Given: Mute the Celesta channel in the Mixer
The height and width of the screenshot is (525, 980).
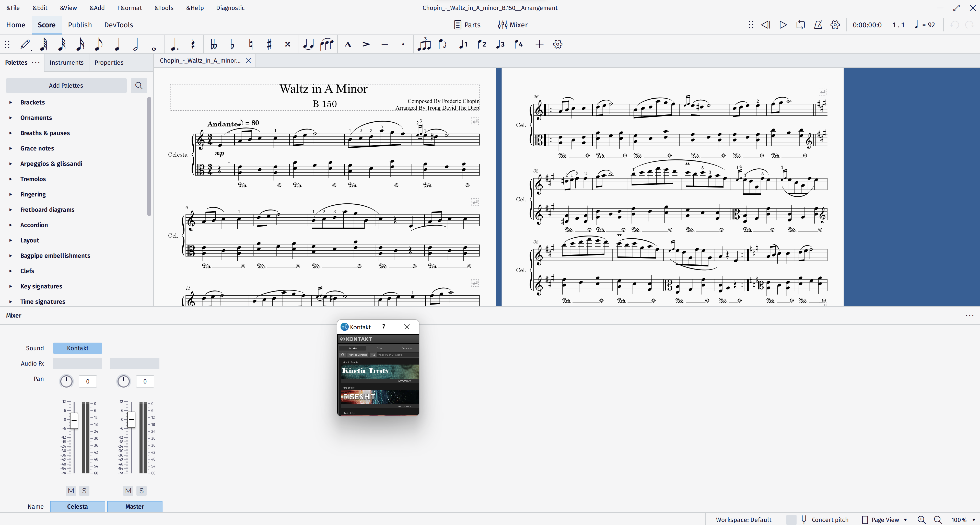Looking at the screenshot, I should click(71, 491).
